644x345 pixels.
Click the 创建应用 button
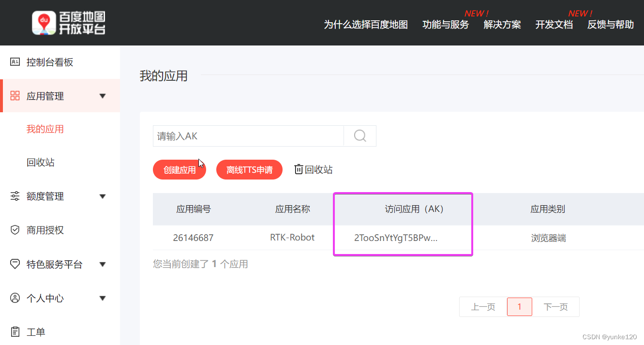(x=180, y=169)
